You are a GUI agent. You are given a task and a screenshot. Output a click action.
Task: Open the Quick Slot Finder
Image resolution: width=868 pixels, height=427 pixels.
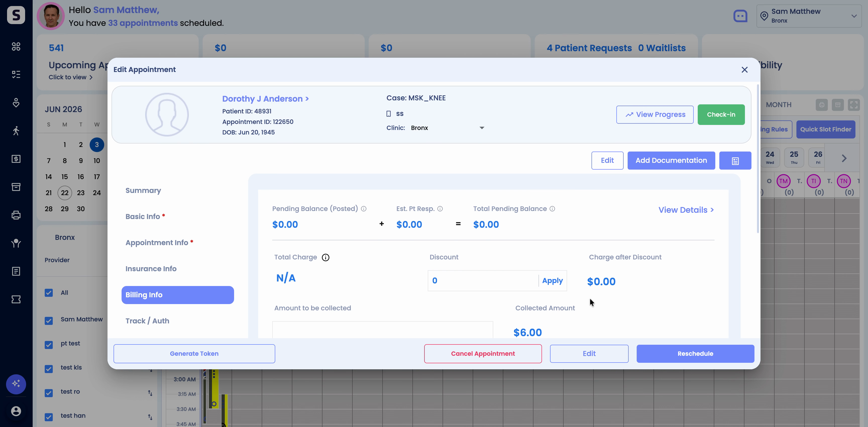coord(826,129)
